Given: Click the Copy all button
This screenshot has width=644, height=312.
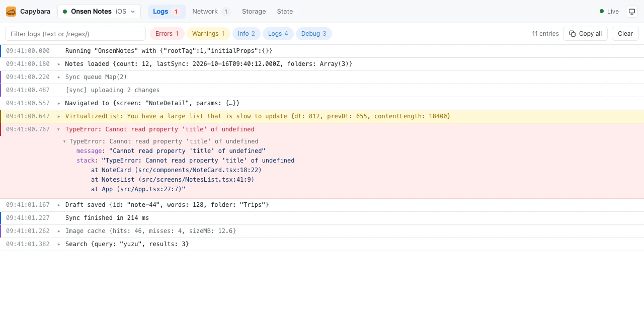Looking at the screenshot, I should 585,34.
